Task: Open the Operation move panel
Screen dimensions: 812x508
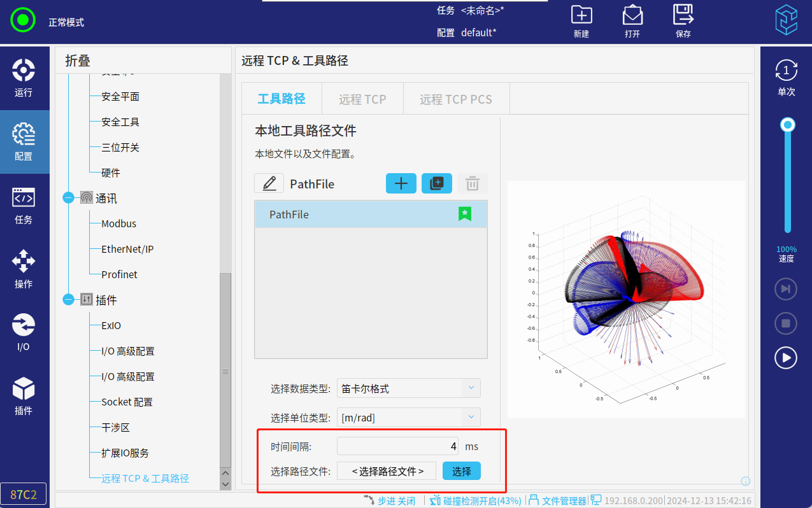Action: coord(24,269)
